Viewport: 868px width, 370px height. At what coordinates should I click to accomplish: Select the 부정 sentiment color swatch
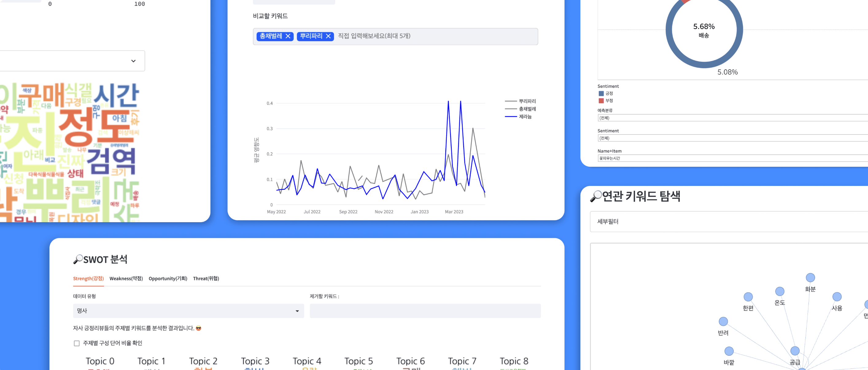click(x=601, y=100)
